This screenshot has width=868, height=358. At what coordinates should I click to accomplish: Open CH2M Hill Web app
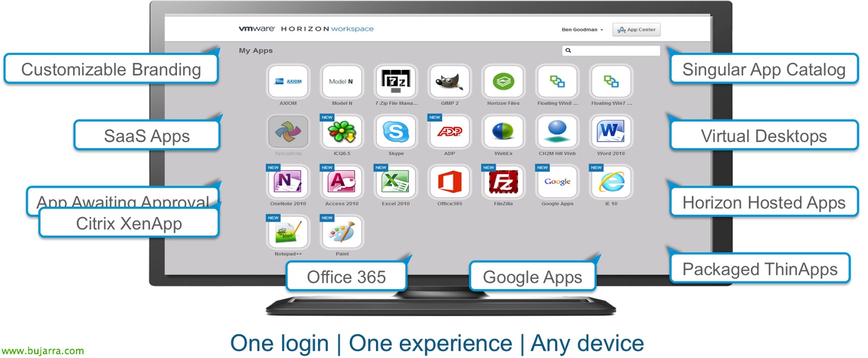[557, 132]
